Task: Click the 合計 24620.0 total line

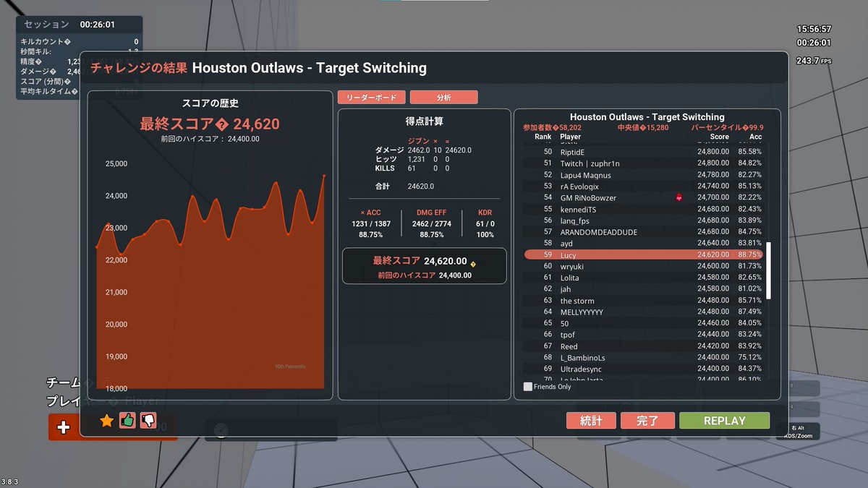Action: [404, 187]
